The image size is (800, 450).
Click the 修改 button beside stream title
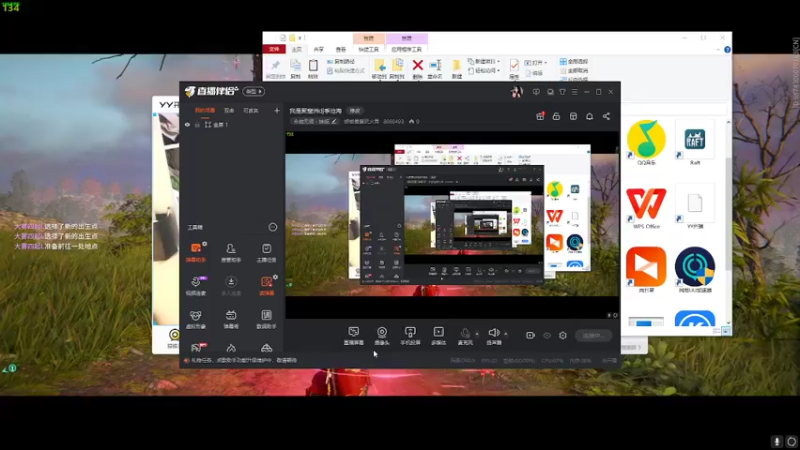tap(355, 111)
